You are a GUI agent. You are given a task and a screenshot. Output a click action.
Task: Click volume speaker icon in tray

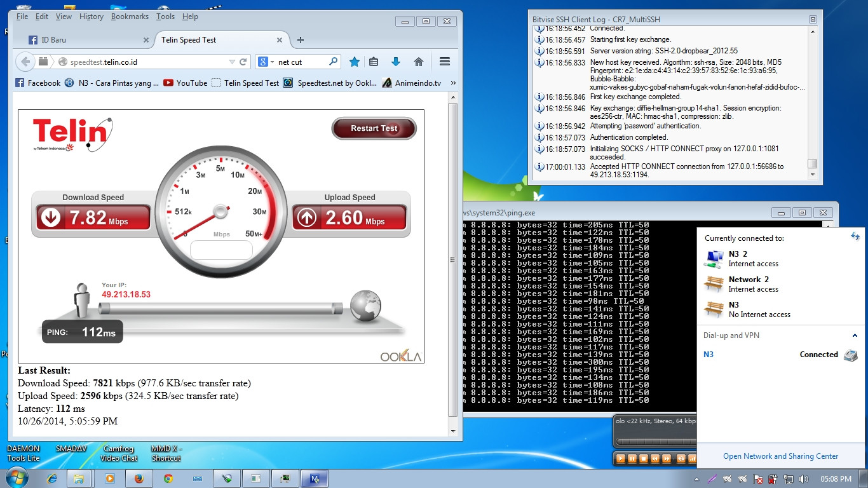pos(804,478)
